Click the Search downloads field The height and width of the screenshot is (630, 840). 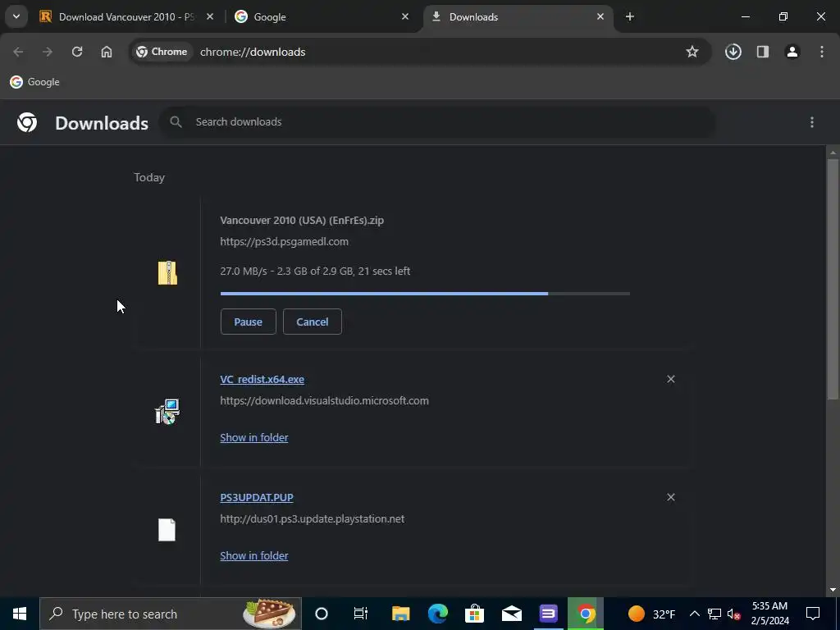coord(436,122)
